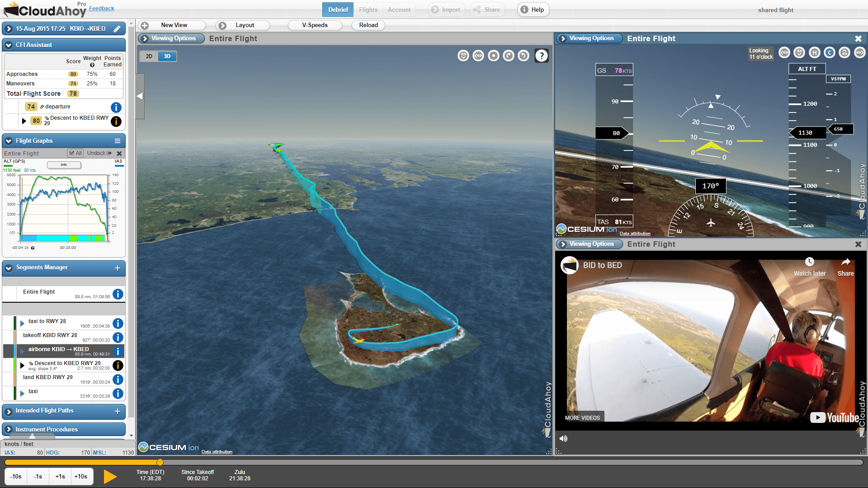Expand the Descent to KBED score row
Viewport: 868px width, 488px height.
click(x=24, y=121)
